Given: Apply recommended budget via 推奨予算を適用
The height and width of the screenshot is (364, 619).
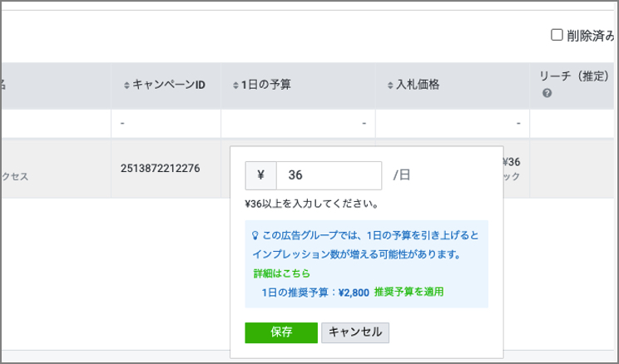Looking at the screenshot, I should click(x=409, y=292).
